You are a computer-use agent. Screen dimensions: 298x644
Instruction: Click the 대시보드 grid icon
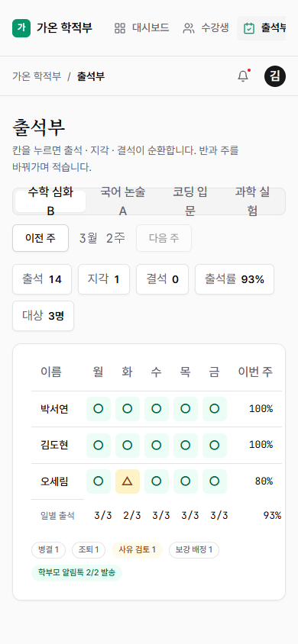[120, 28]
